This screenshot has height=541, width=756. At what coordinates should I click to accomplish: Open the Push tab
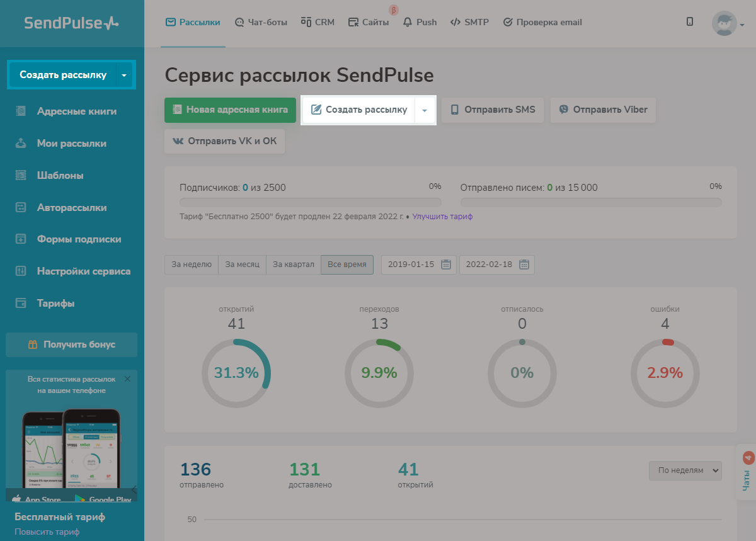point(420,22)
